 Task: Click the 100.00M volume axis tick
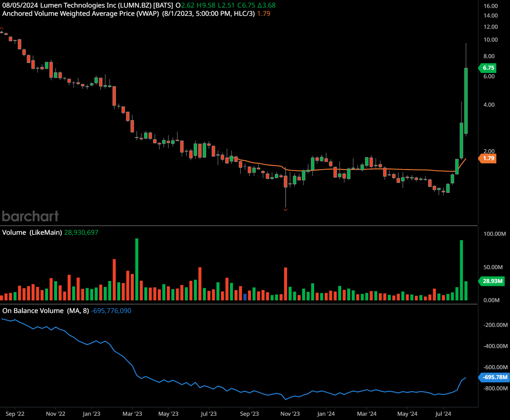point(494,234)
